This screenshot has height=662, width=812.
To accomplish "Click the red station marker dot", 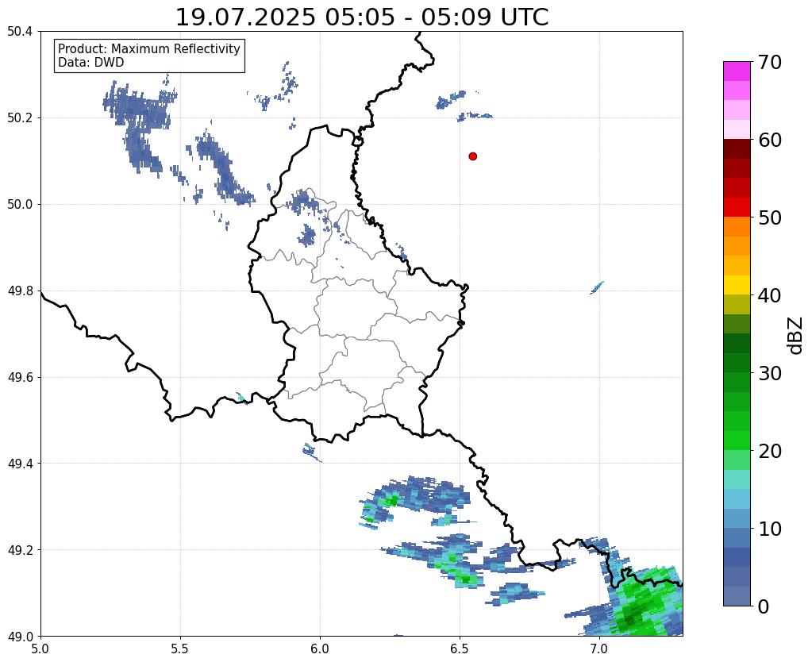I will point(472,156).
